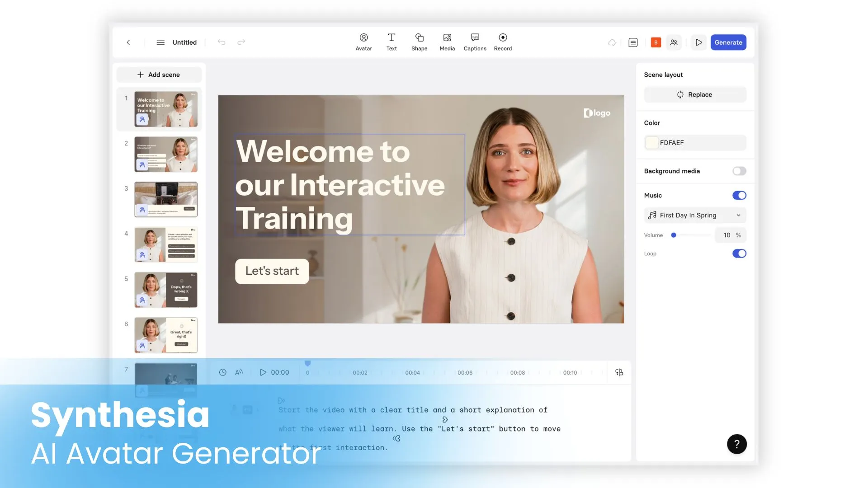868x488 pixels.
Task: Turn off the Music toggle
Action: tap(739, 195)
